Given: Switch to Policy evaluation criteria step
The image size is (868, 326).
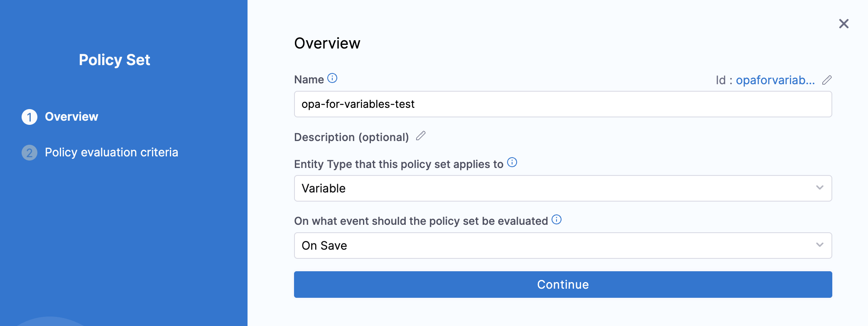Looking at the screenshot, I should (x=111, y=153).
